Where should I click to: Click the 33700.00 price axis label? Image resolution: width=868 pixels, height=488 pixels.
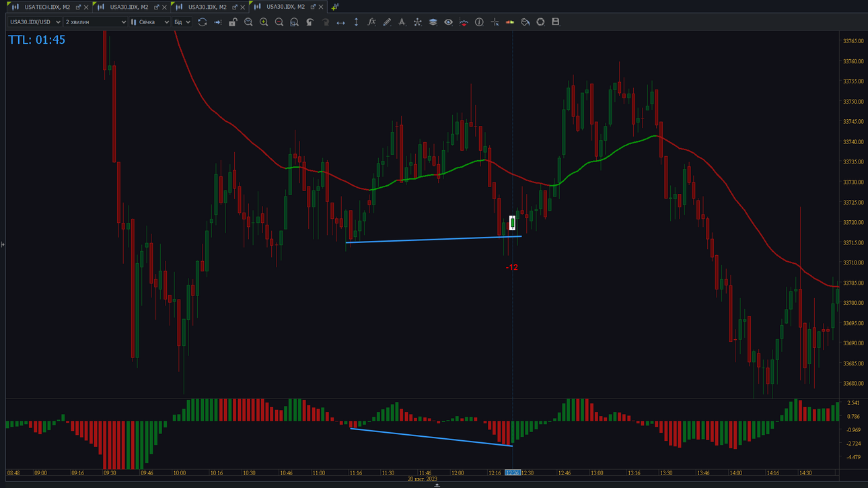(853, 304)
